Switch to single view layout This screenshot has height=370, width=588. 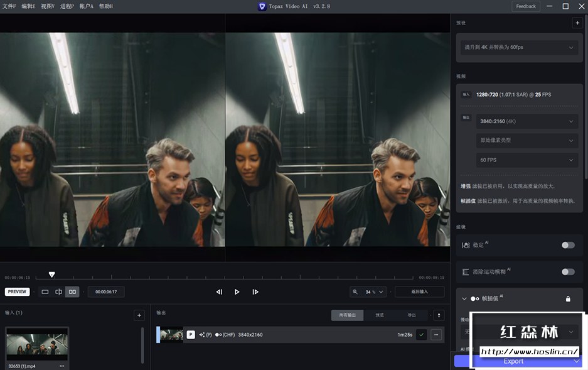pyautogui.click(x=45, y=291)
